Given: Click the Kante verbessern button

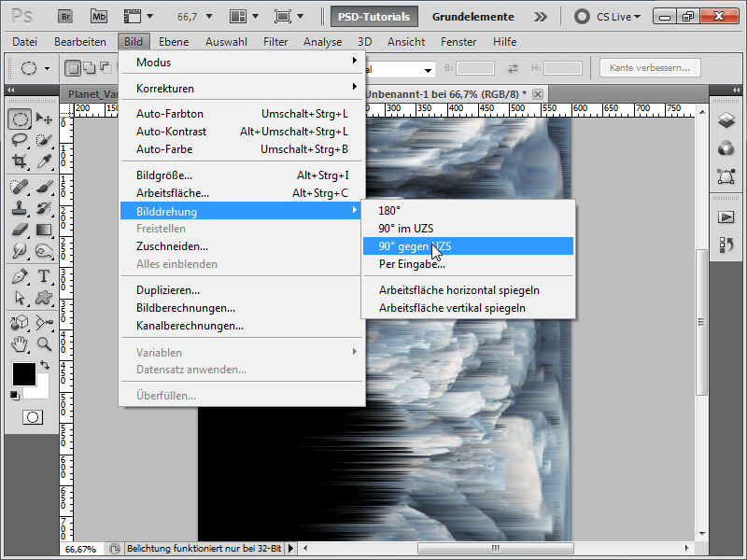Looking at the screenshot, I should tap(650, 67).
